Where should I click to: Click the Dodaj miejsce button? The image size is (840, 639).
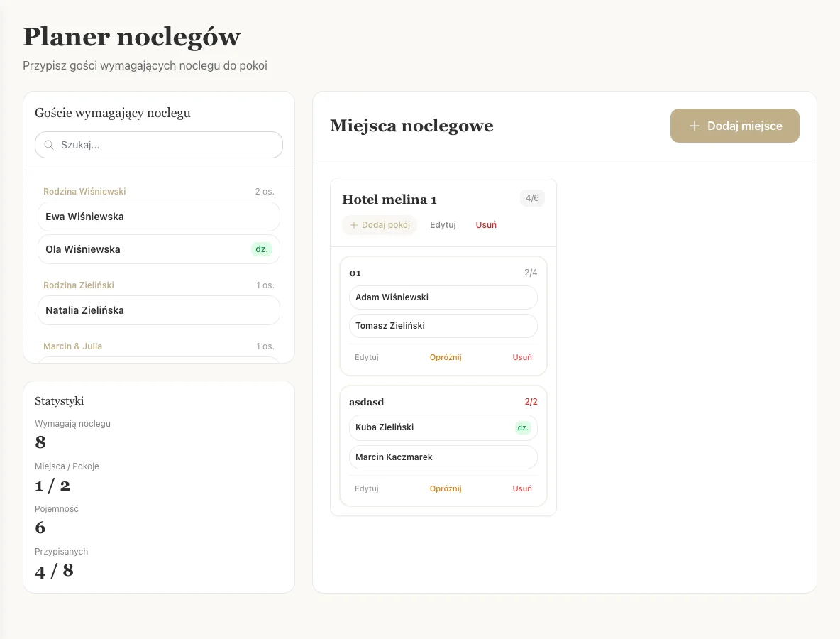734,126
